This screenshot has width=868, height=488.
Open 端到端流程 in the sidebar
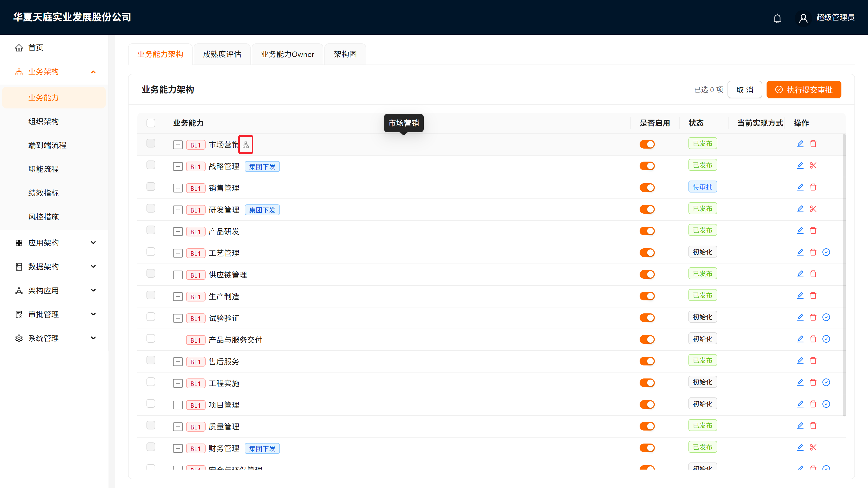click(x=54, y=145)
